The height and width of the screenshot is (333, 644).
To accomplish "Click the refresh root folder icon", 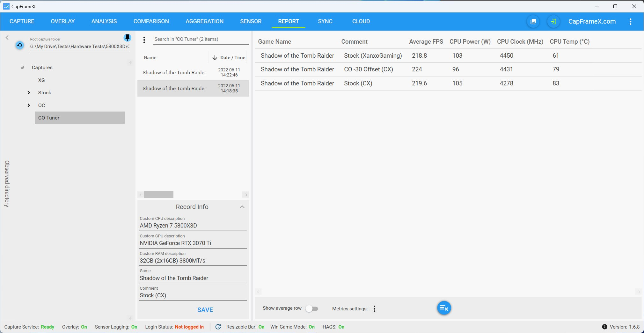I will click(20, 46).
